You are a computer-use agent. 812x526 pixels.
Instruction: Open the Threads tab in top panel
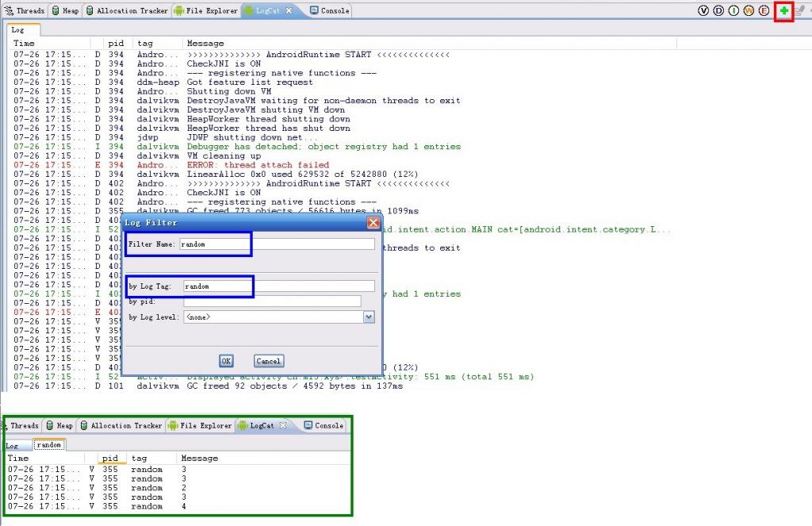pyautogui.click(x=25, y=11)
